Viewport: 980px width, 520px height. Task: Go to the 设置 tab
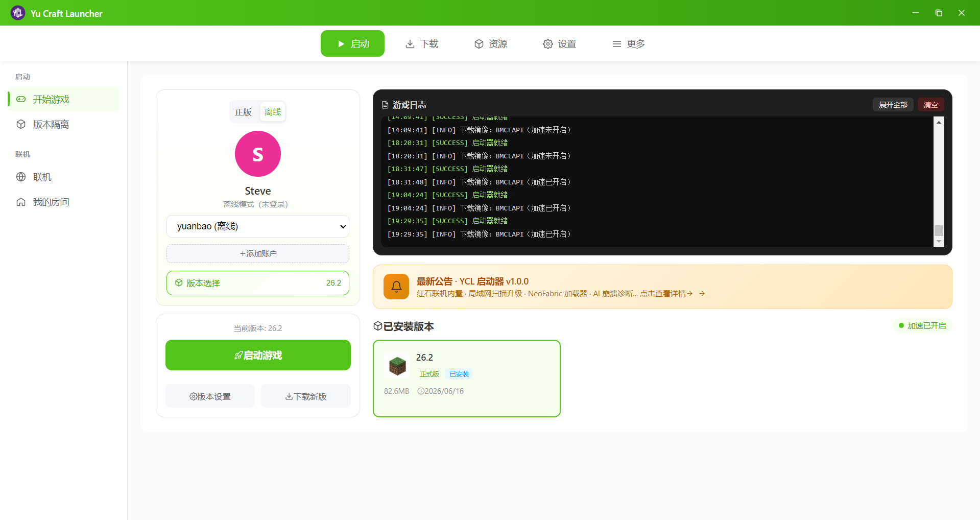(x=560, y=44)
